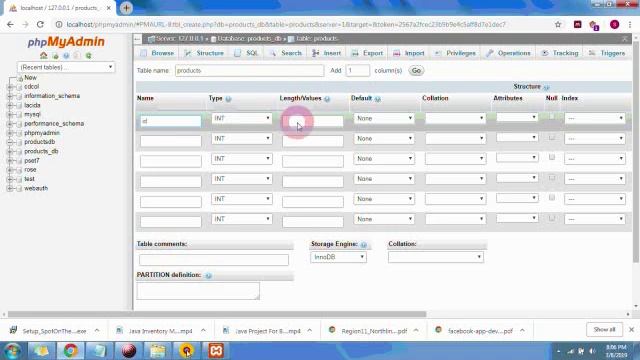Click the horizontal page scrollbar
Viewport: 640px width, 360px height.
[x=216, y=314]
